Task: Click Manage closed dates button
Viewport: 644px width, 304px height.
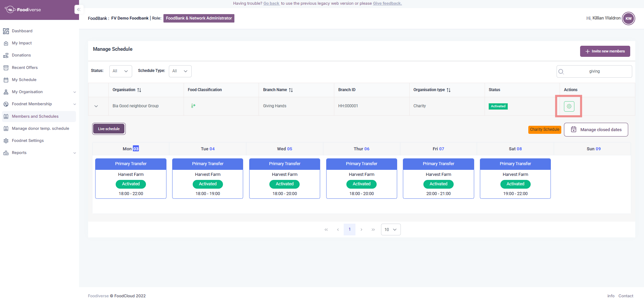Action: [596, 130]
